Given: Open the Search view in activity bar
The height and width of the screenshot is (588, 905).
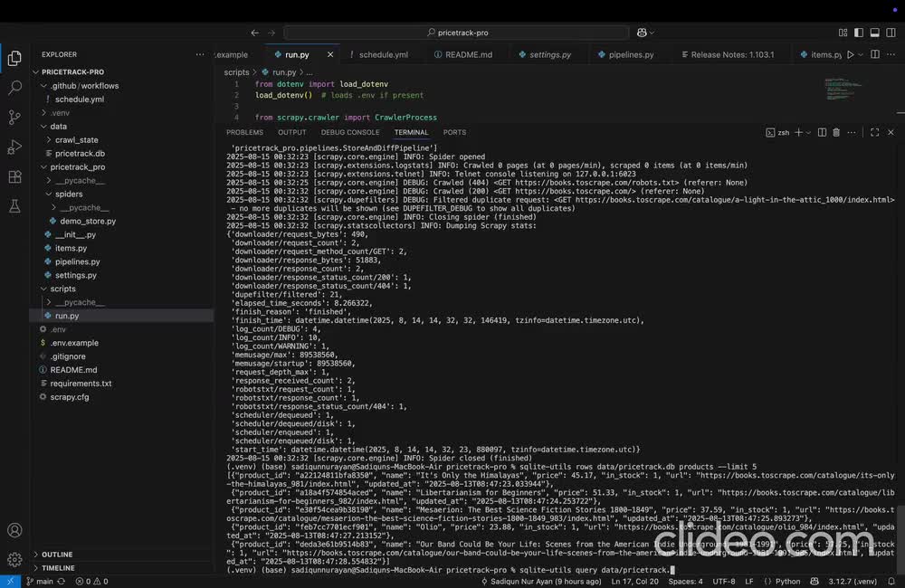Looking at the screenshot, I should click(x=14, y=88).
